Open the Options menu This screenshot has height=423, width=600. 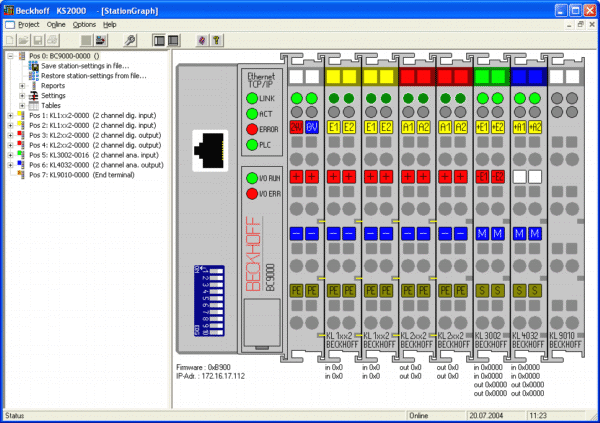click(x=84, y=24)
